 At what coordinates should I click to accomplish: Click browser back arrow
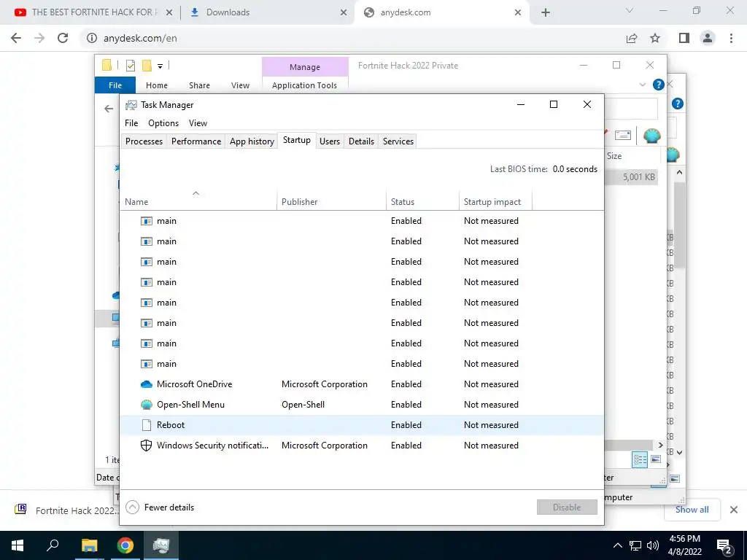pyautogui.click(x=16, y=38)
